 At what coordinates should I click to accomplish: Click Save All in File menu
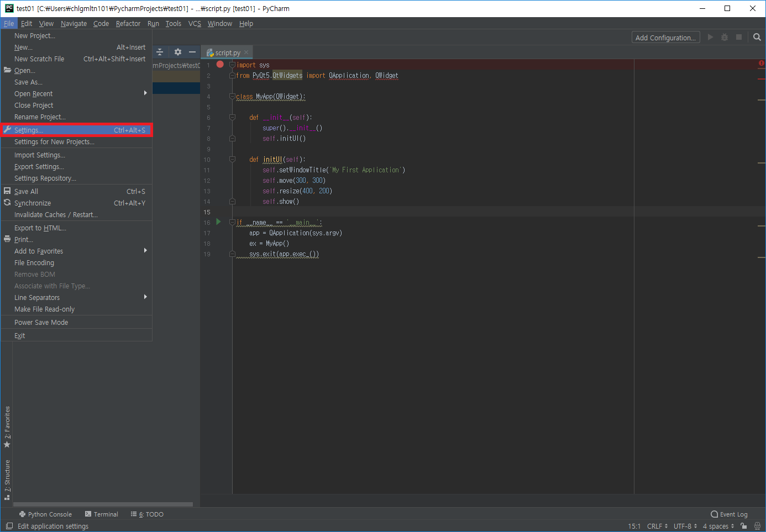76,191
